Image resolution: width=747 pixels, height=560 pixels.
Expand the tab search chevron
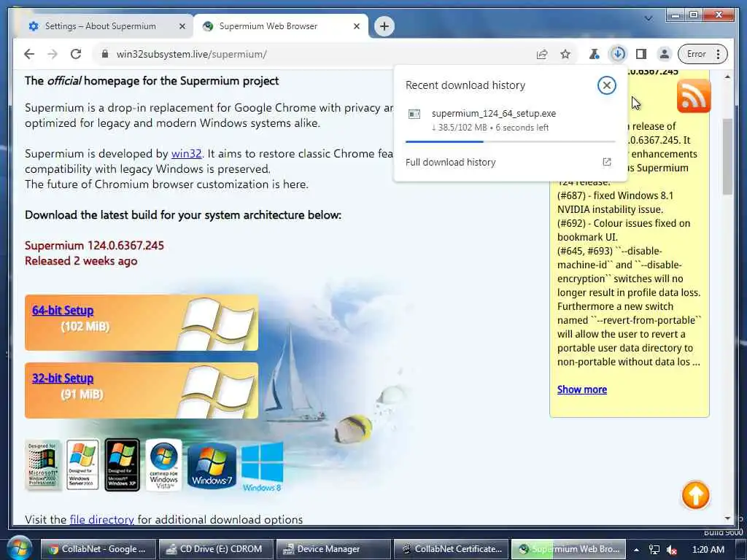pyautogui.click(x=649, y=18)
